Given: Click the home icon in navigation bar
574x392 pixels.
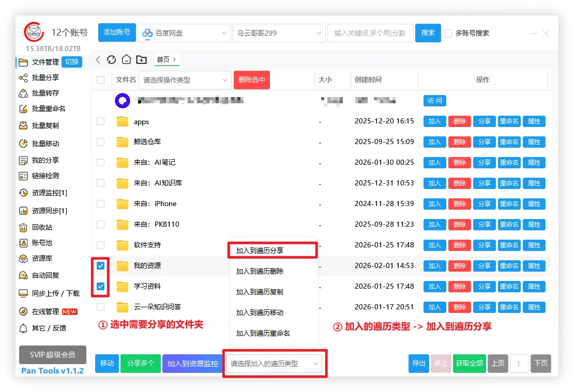Looking at the screenshot, I should [x=126, y=59].
